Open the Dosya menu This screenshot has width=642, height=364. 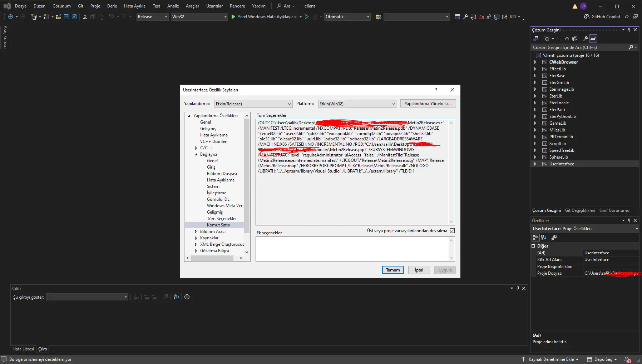click(21, 6)
